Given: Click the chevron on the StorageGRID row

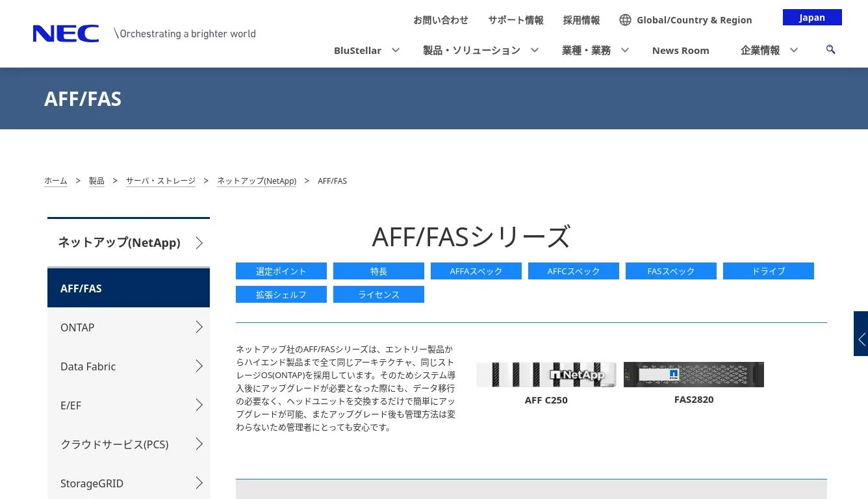Looking at the screenshot, I should pos(199,483).
